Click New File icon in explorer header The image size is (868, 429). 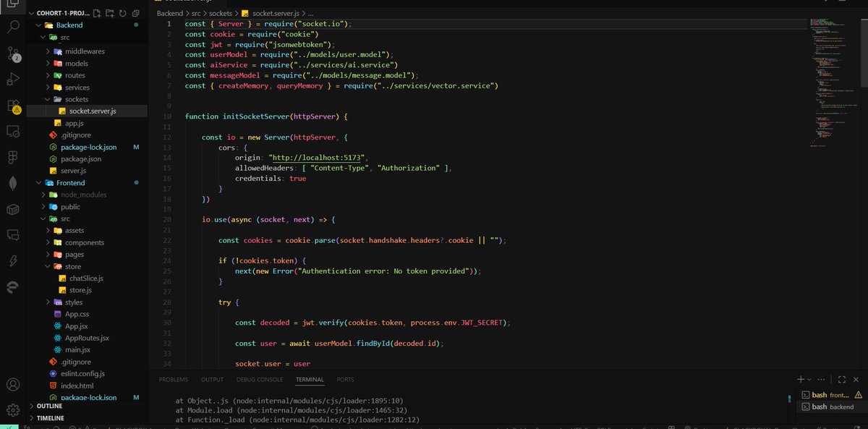click(x=98, y=13)
